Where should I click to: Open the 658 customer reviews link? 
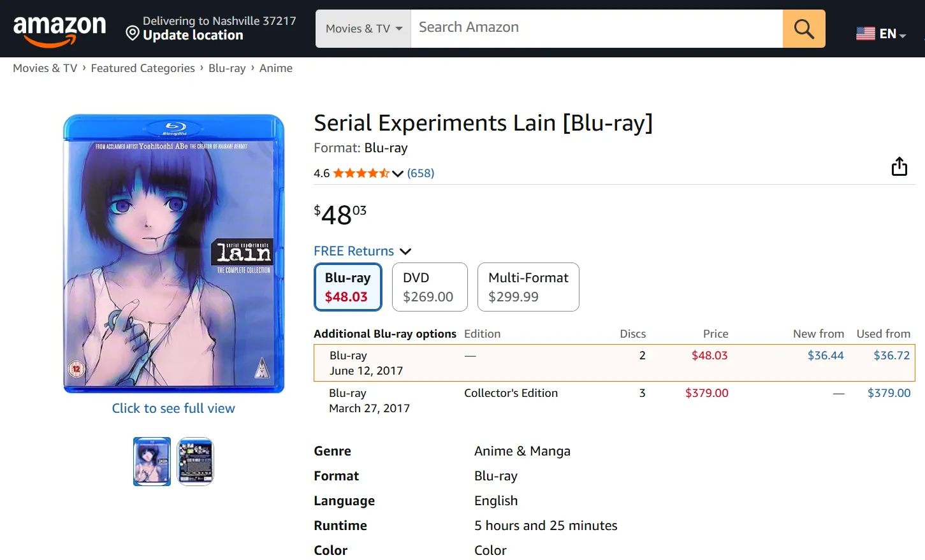click(x=421, y=173)
